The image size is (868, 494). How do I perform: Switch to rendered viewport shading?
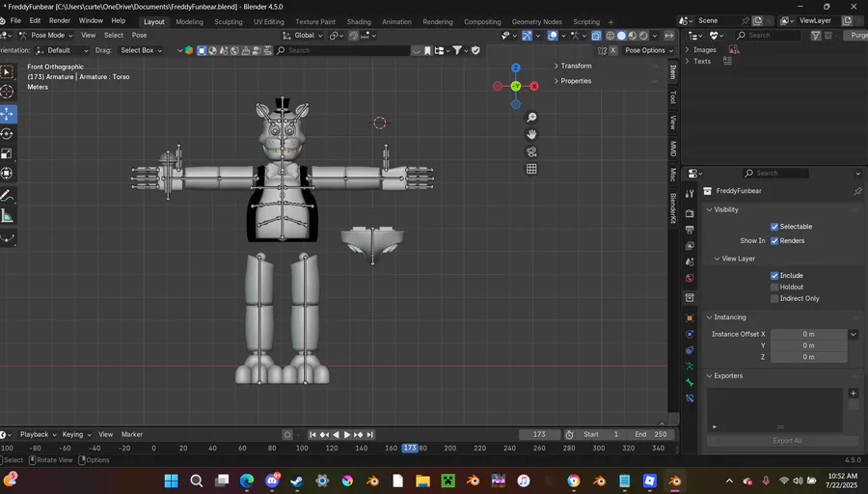click(x=644, y=36)
